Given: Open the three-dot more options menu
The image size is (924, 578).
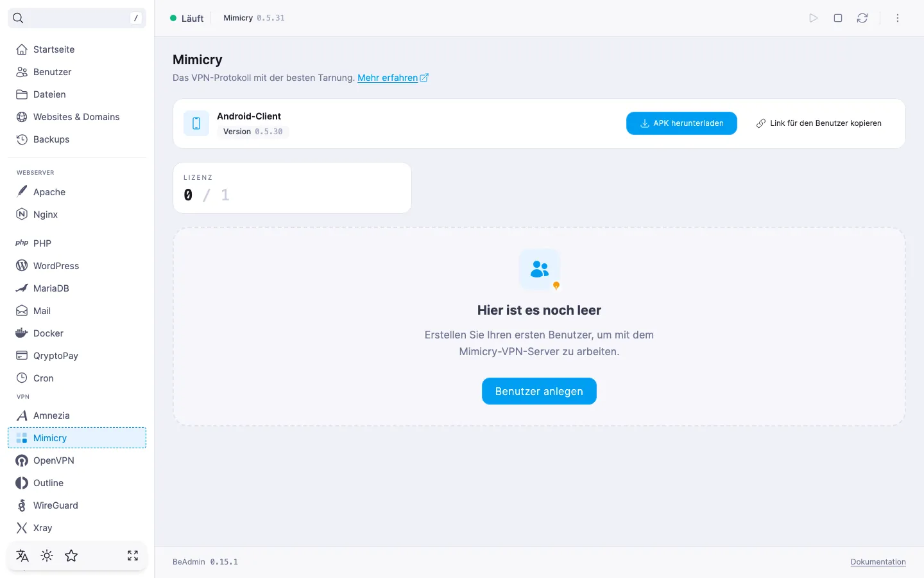Looking at the screenshot, I should tap(898, 18).
